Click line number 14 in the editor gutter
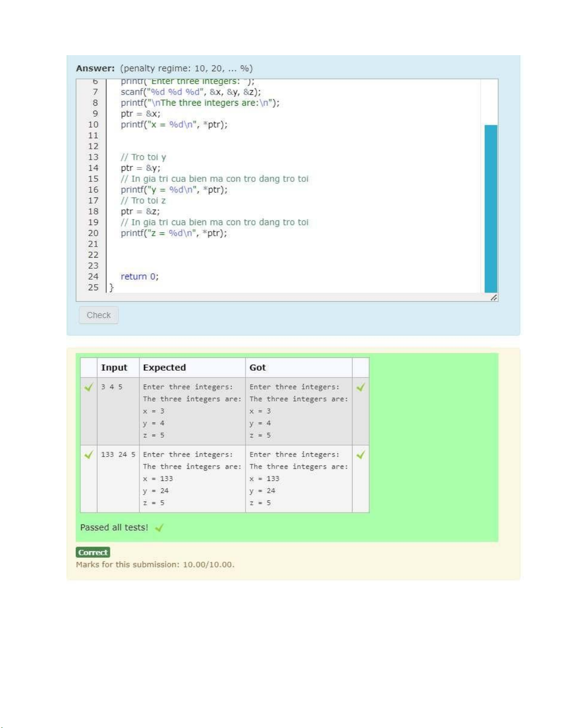The width and height of the screenshot is (563, 728). 93,168
